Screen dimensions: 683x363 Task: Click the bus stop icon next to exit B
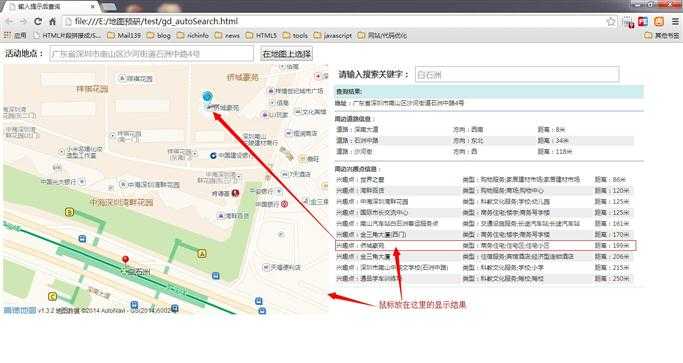82,239
